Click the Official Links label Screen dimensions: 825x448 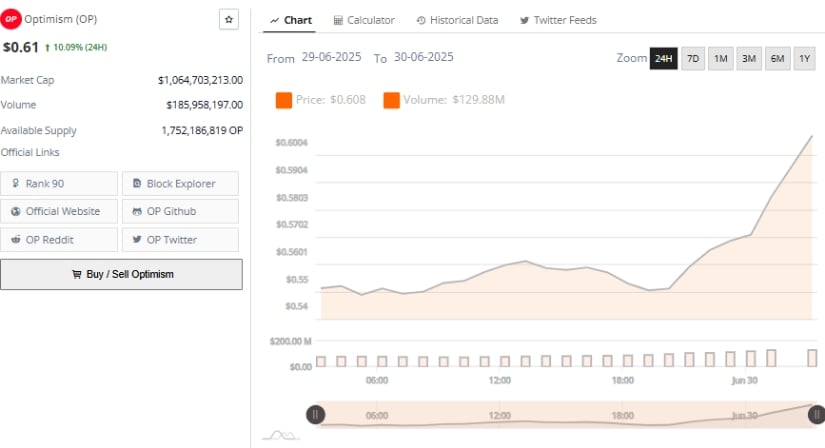click(30, 152)
